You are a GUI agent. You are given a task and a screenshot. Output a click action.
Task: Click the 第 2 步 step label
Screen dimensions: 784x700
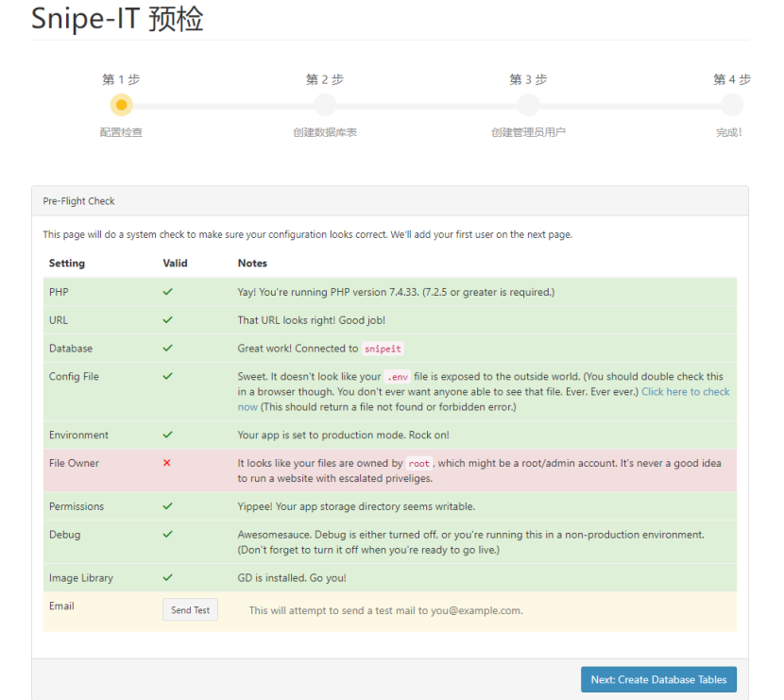click(325, 79)
